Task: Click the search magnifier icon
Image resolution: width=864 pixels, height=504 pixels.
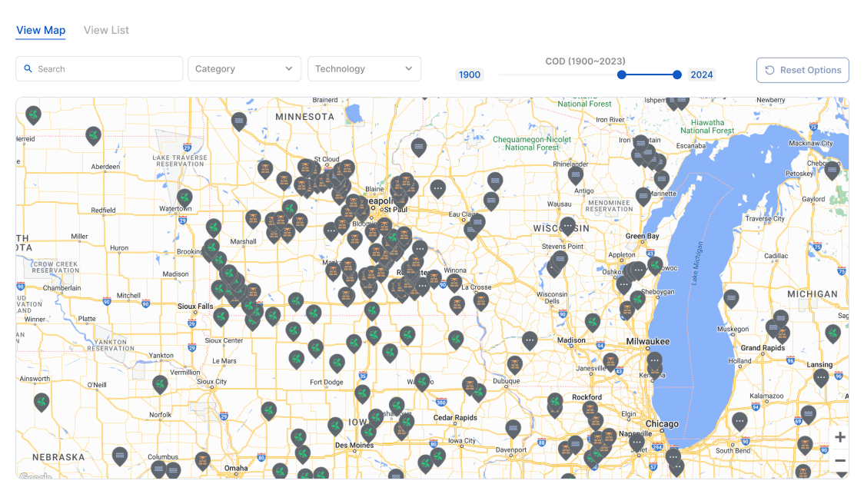Action: [x=28, y=69]
